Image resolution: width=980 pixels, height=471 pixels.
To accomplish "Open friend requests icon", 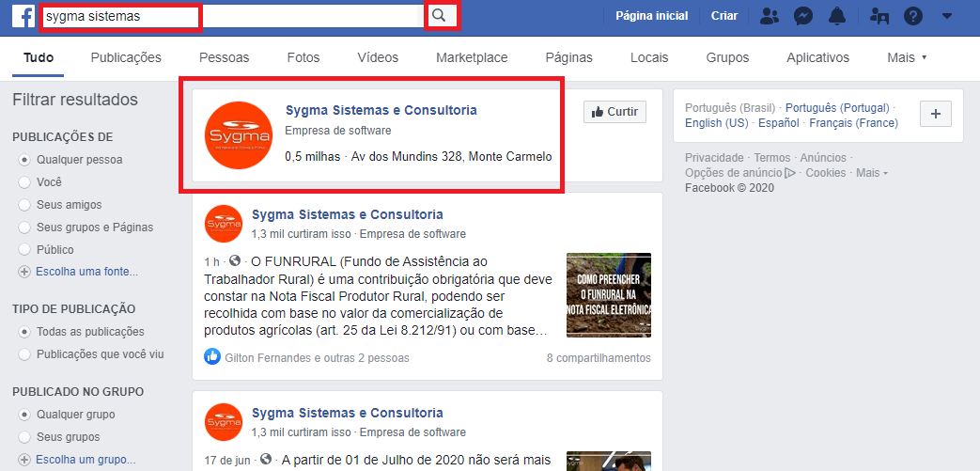I will [x=770, y=16].
